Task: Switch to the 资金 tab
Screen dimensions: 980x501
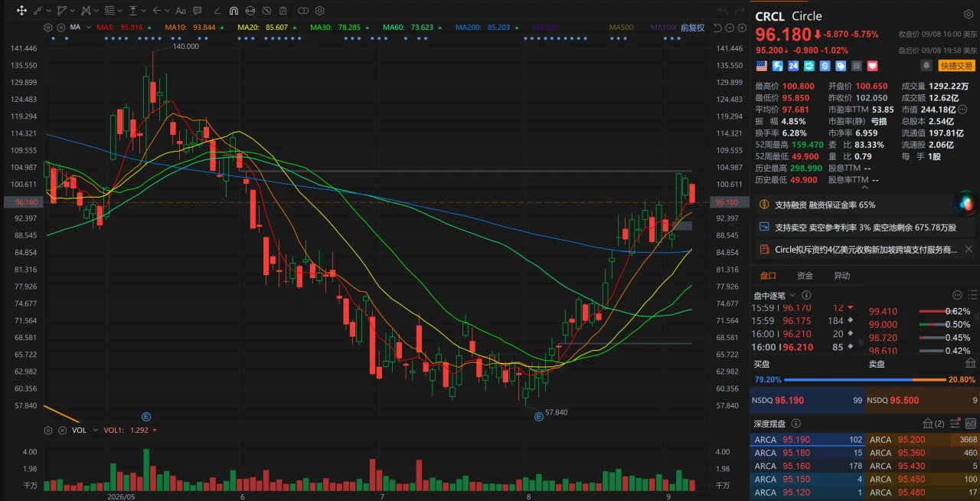Action: coord(805,276)
